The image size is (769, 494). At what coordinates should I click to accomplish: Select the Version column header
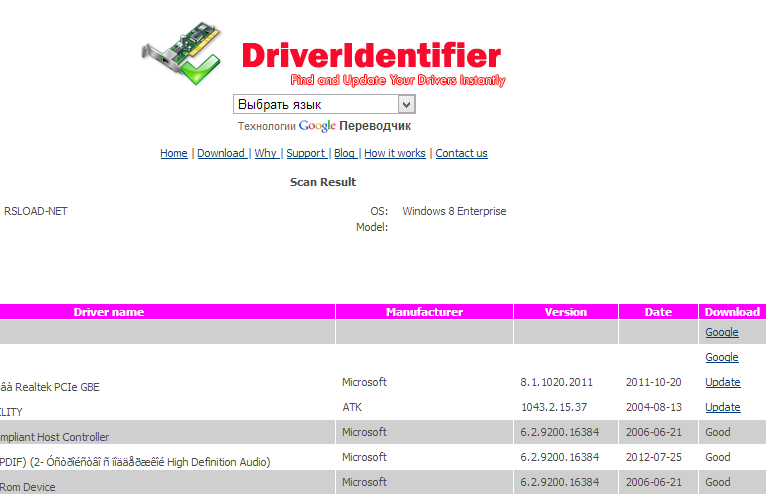click(565, 312)
